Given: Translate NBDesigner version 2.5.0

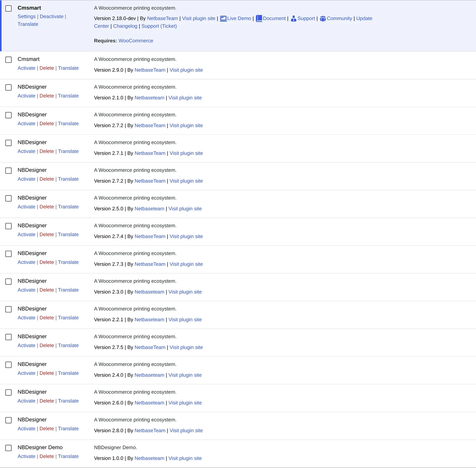Looking at the screenshot, I should pos(68,207).
